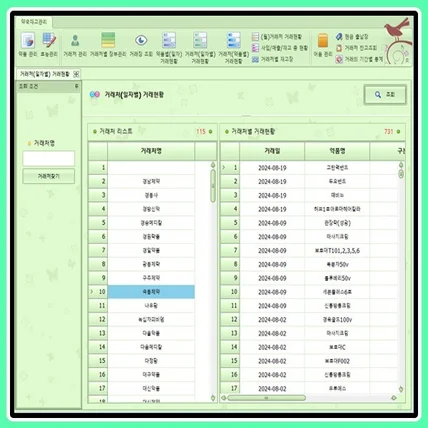Click drug name cell ending T101,2,3,5,6

[337, 251]
